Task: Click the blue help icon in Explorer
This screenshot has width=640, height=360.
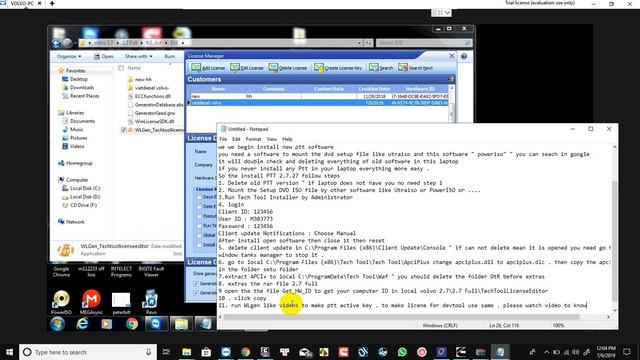Action: click(464, 56)
